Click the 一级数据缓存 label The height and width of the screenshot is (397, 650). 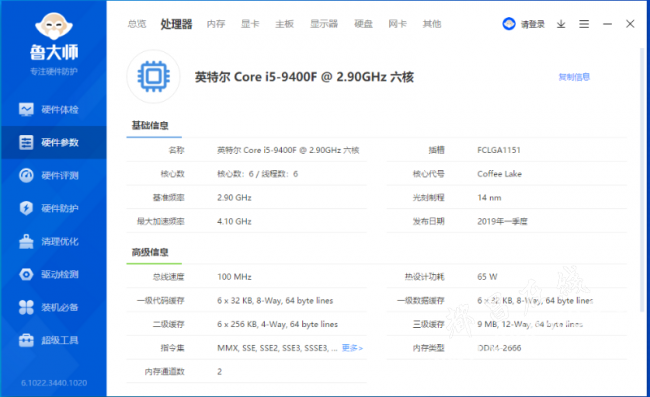[x=420, y=301]
